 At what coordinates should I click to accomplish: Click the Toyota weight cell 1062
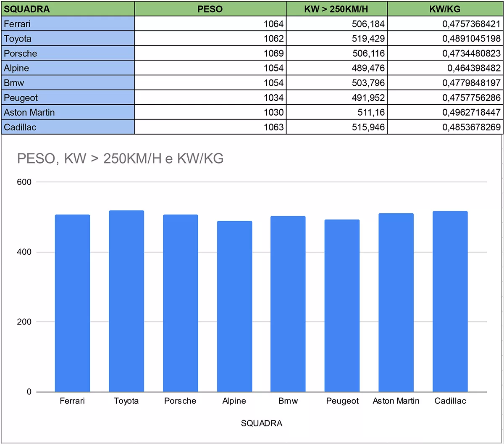pos(210,39)
